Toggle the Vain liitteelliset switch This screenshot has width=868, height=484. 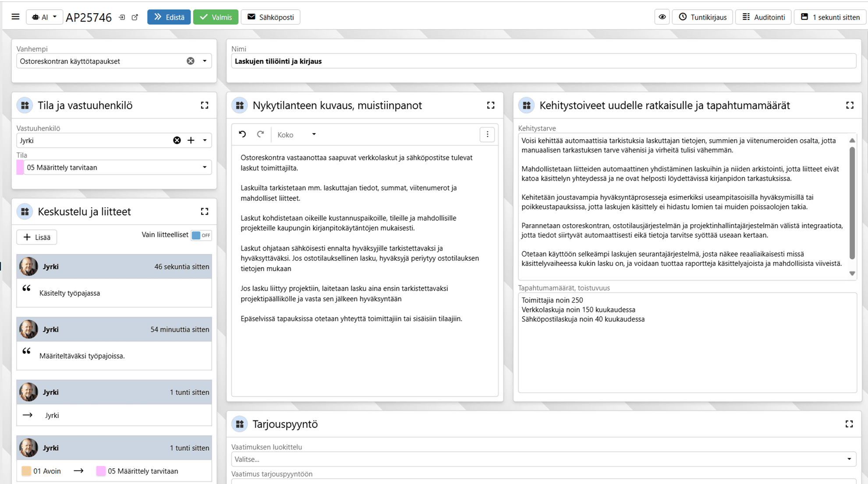click(x=201, y=235)
